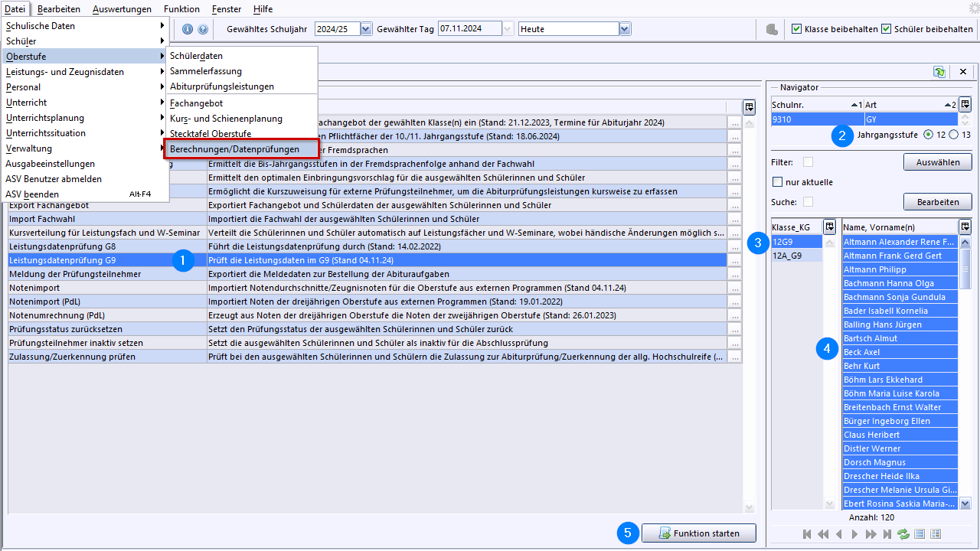Click the Funktion starten button
Viewport: 980px width, 551px height.
699,533
